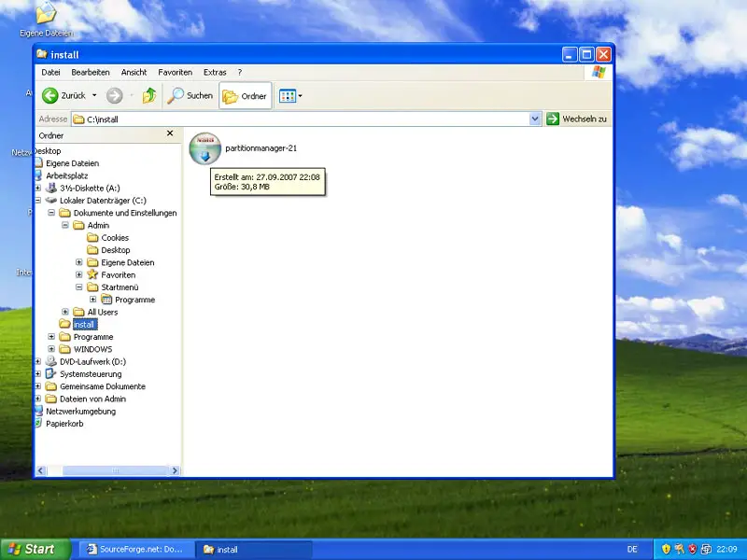Collapse the Startmenü node
Viewport: 747px width, 560px height.
[x=79, y=287]
